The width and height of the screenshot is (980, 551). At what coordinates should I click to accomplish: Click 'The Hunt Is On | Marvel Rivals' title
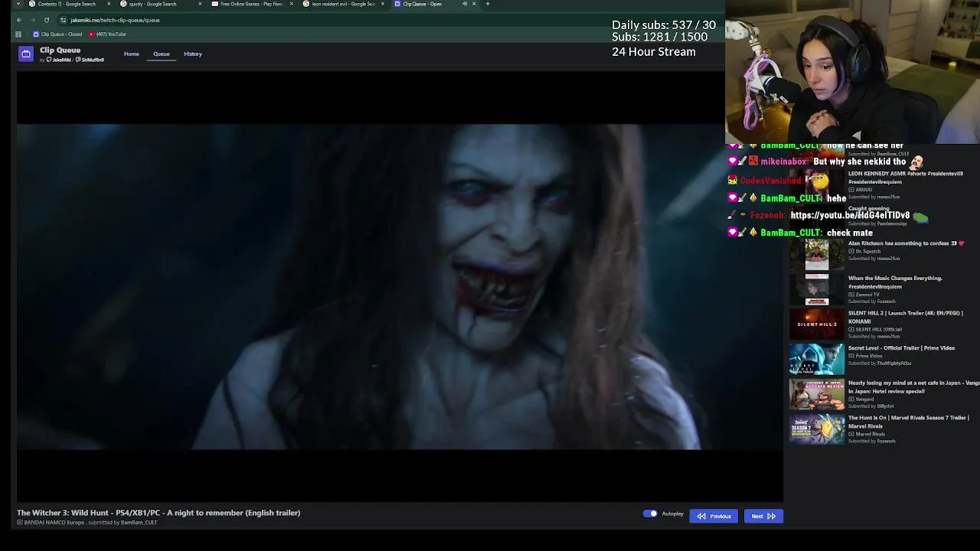pos(909,422)
